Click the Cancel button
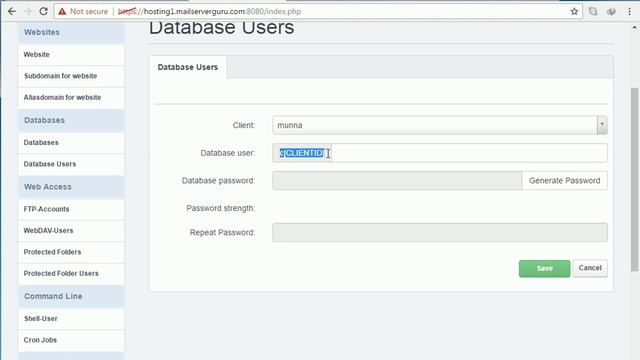 [590, 268]
